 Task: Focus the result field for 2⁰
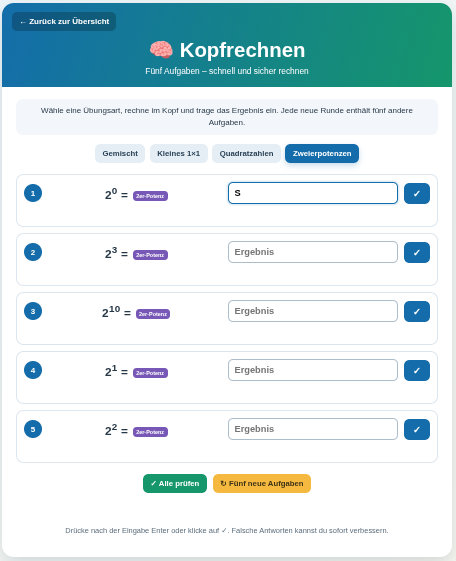coord(313,193)
